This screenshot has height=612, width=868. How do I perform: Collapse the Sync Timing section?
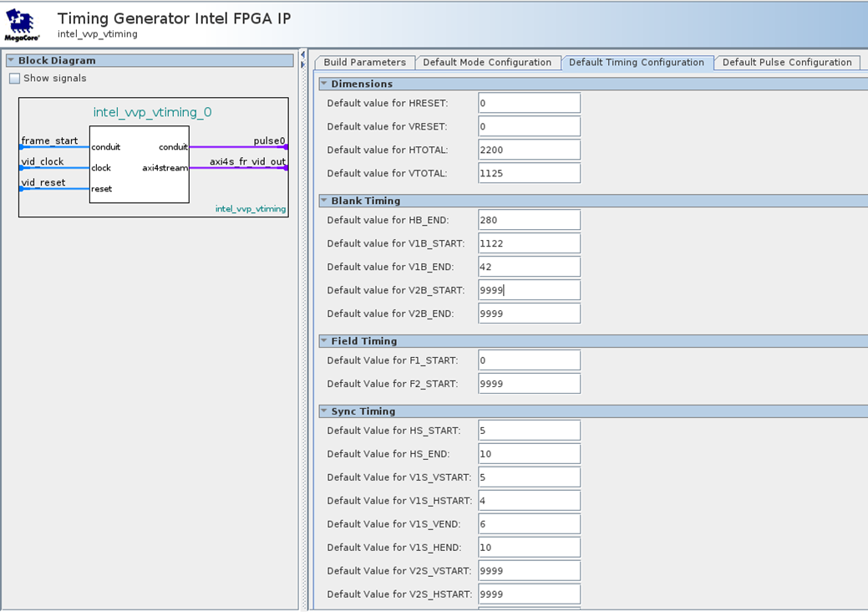tap(324, 411)
